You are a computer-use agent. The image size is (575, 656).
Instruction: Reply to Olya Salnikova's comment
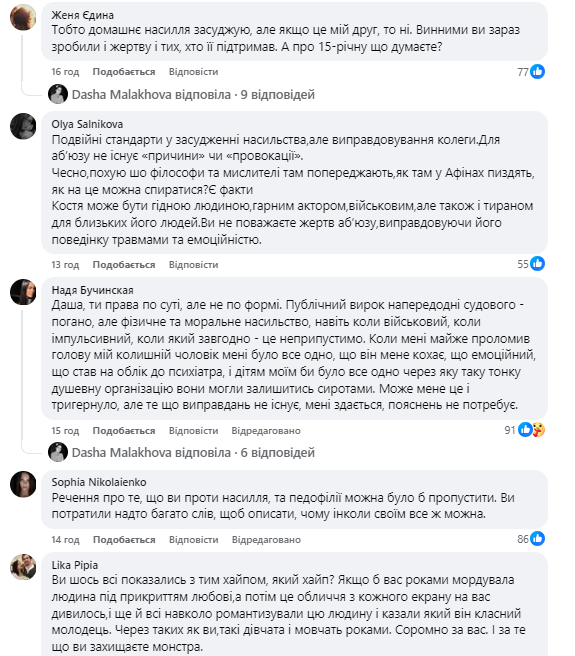[x=193, y=265]
